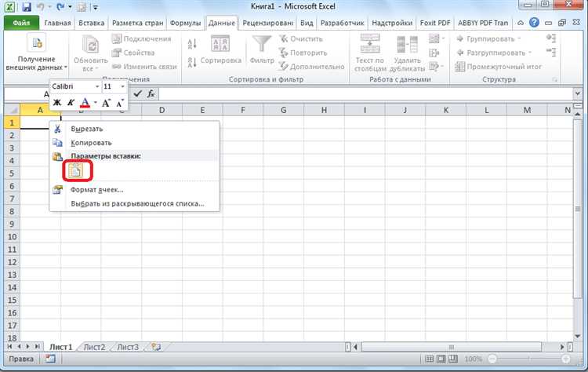The width and height of the screenshot is (588, 372).
Task: Click the paste option icon under Параметры вставки
Action: pyautogui.click(x=76, y=171)
